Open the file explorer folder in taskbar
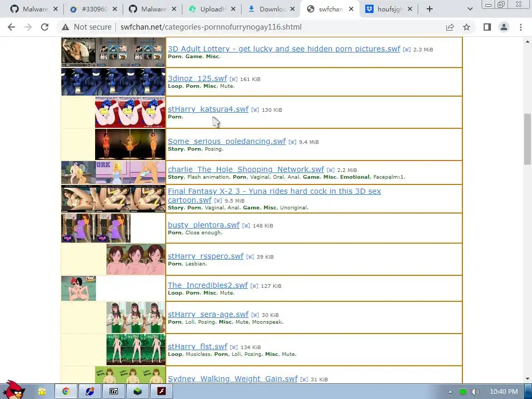Screen dimensions: 532x399 coord(42,392)
